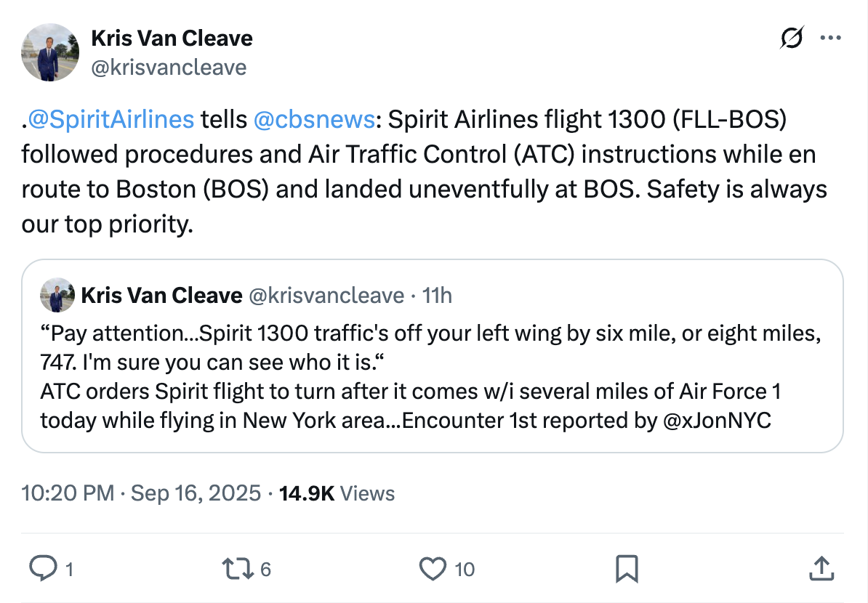
Task: Click the @krisvancleave handle under author name
Action: pos(169,68)
